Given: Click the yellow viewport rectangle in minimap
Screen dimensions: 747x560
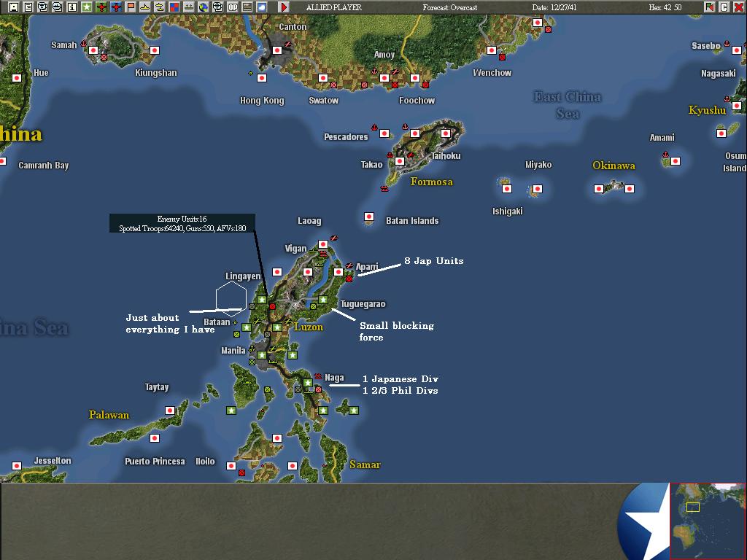Looking at the screenshot, I should (693, 507).
